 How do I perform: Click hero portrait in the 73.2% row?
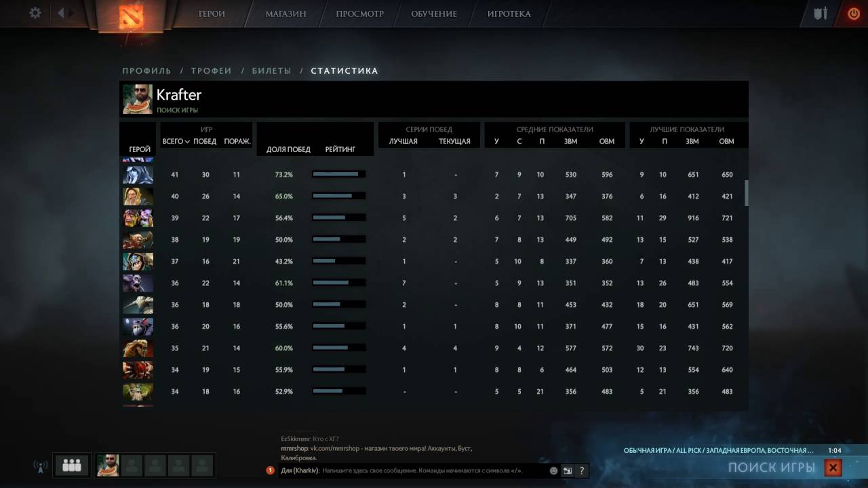tap(138, 175)
